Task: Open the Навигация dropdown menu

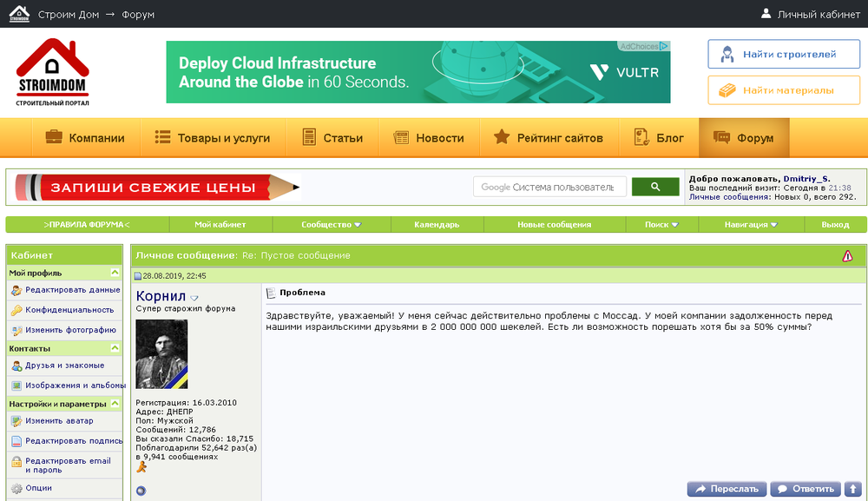Action: tap(751, 225)
